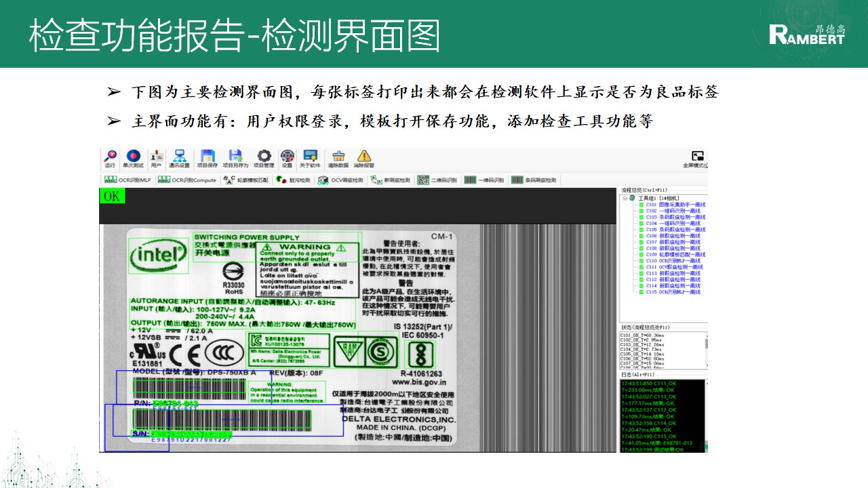The width and height of the screenshot is (868, 488).
Task: Open the 设置 settings icon
Action: click(x=287, y=159)
